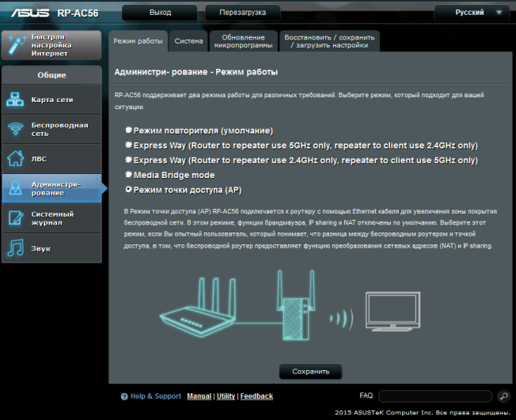Click the system log pencil icon

pyautogui.click(x=16, y=218)
